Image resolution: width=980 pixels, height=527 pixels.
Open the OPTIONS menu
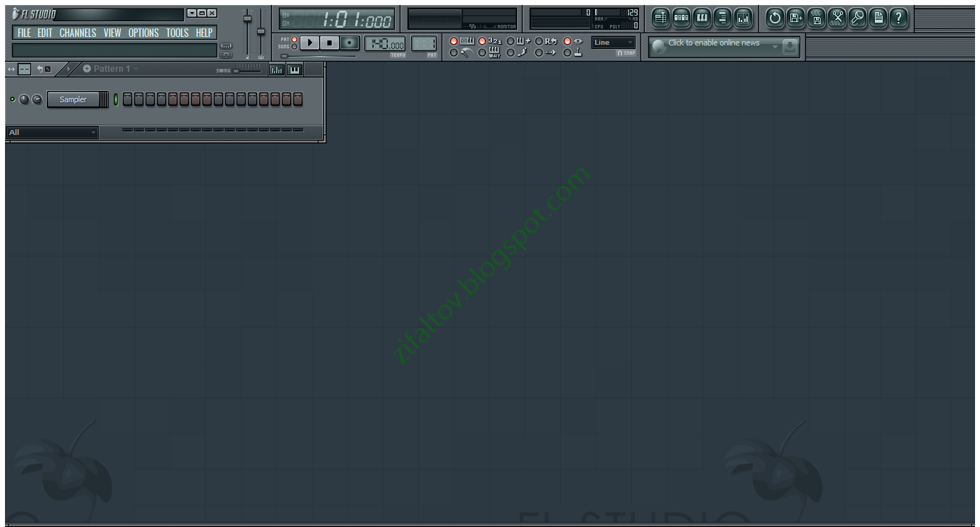tap(143, 33)
